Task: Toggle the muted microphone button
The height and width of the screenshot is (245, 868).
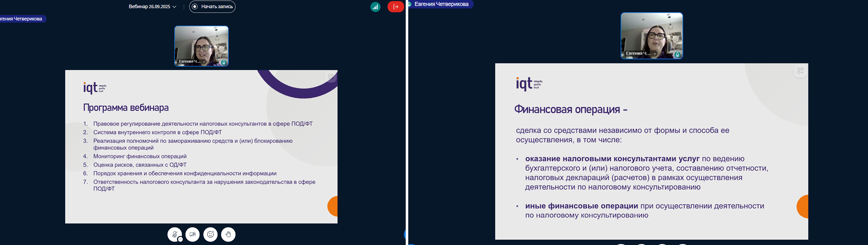Action: pos(174,234)
